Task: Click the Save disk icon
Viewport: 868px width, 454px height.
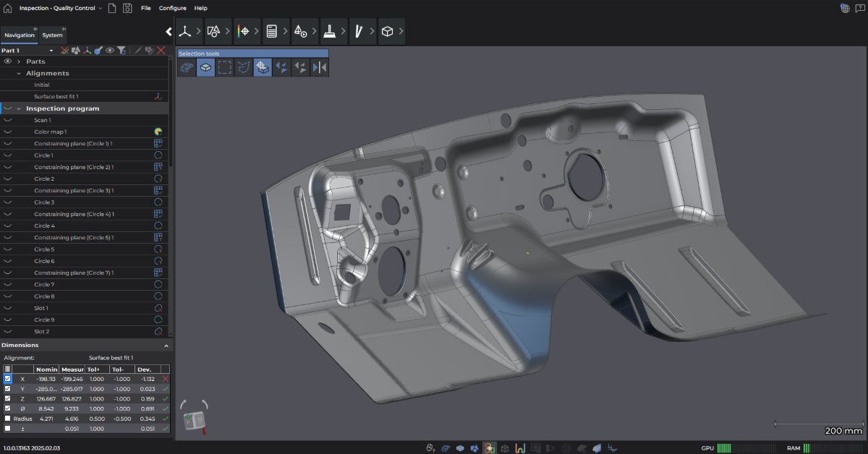Action: click(x=127, y=8)
